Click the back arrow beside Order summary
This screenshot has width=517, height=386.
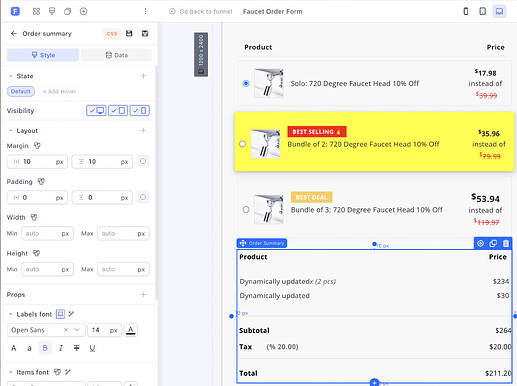[14, 33]
